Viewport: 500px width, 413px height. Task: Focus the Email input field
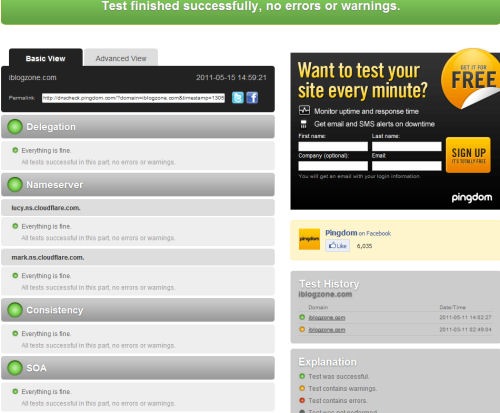pos(407,166)
